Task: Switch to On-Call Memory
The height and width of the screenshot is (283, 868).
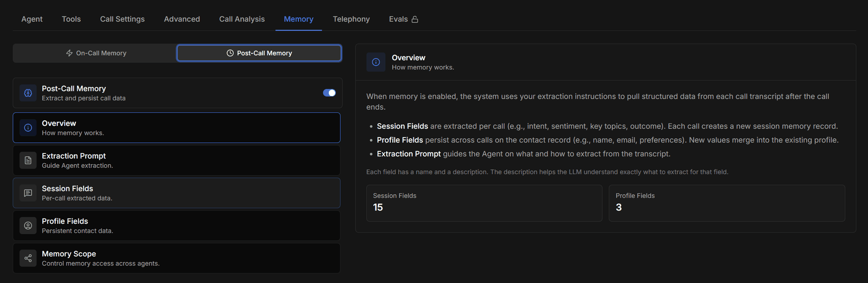Action: (95, 53)
